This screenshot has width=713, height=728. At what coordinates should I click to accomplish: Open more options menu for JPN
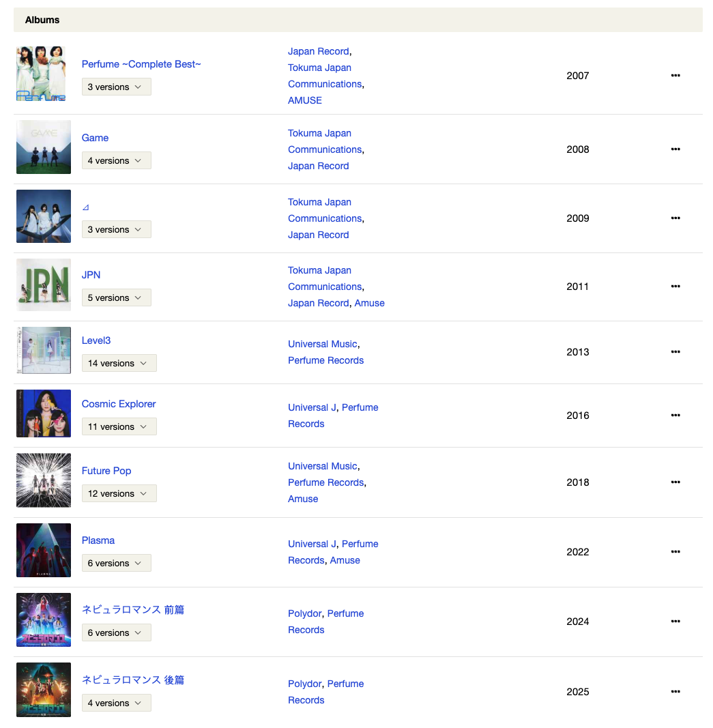675,286
